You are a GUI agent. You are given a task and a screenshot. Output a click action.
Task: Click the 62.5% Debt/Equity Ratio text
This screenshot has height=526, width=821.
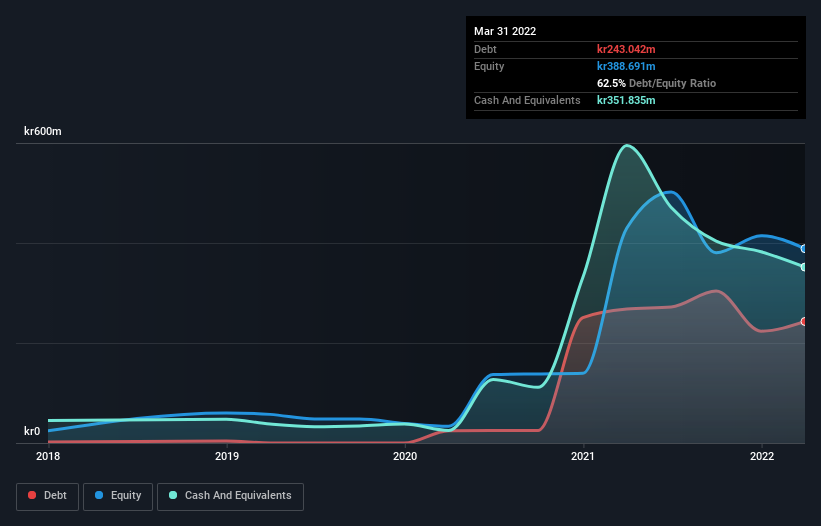coord(656,83)
